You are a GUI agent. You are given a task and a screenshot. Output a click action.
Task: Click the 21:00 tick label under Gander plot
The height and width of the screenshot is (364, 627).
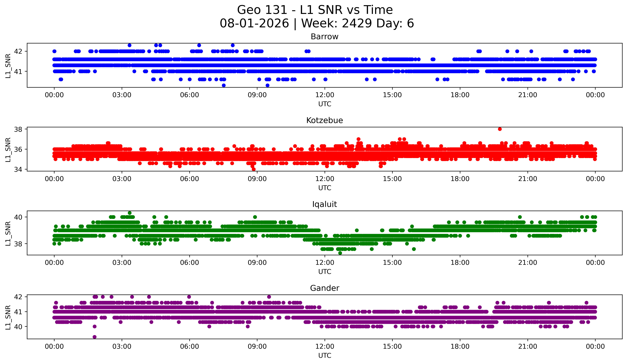point(528,347)
